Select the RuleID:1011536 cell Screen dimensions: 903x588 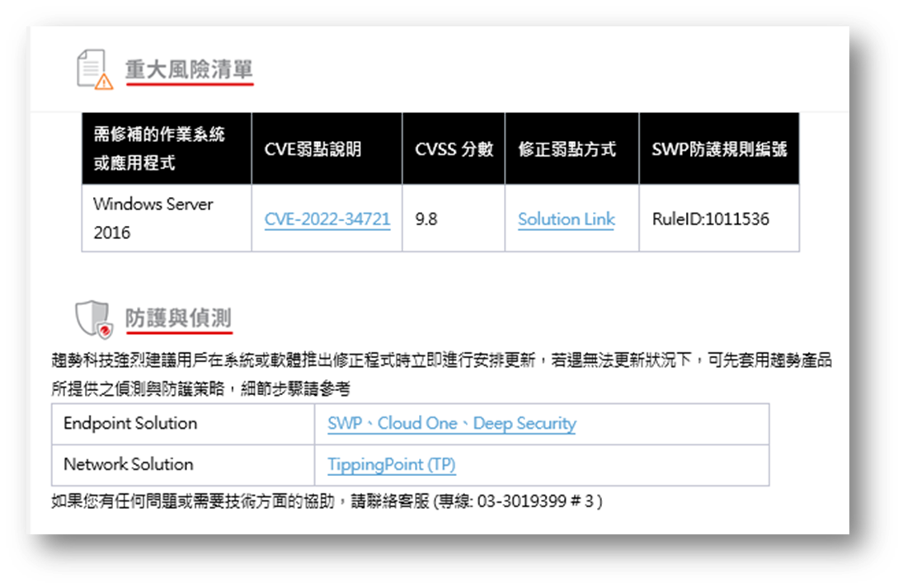coord(710,220)
